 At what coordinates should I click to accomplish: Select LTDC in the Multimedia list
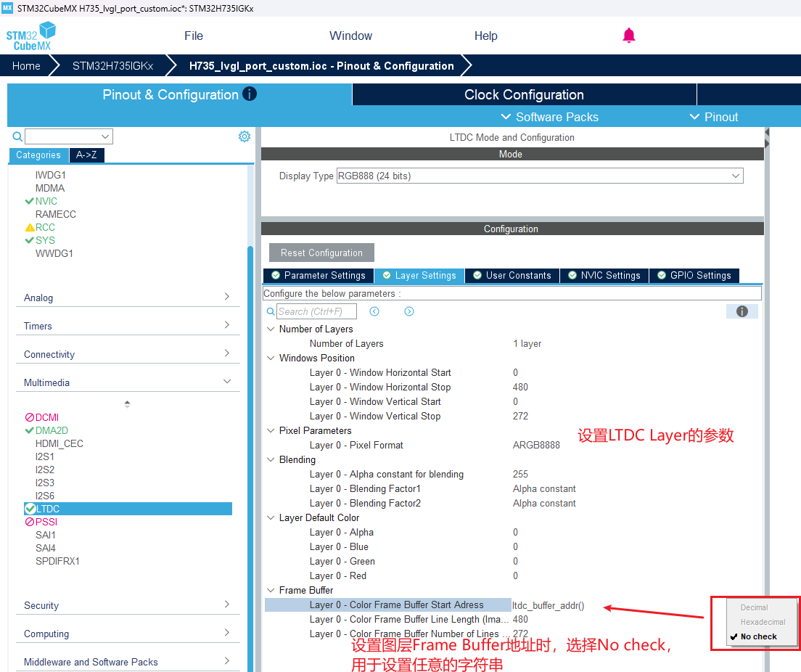[x=128, y=509]
